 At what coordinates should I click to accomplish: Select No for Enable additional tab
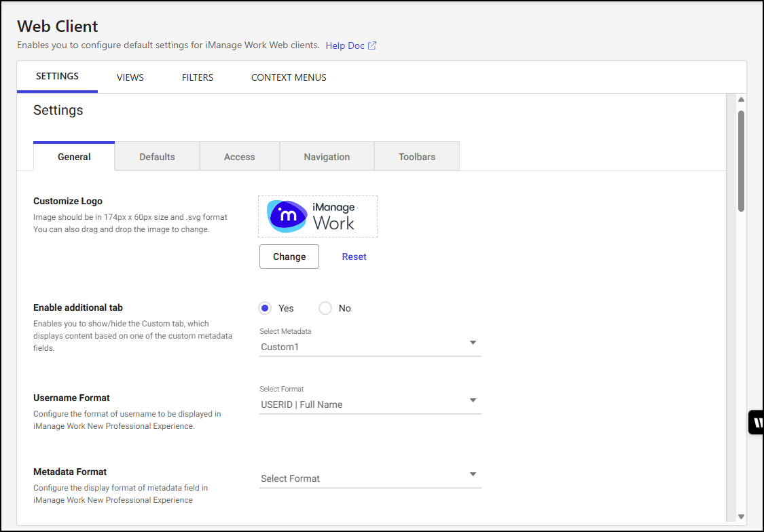click(x=325, y=308)
